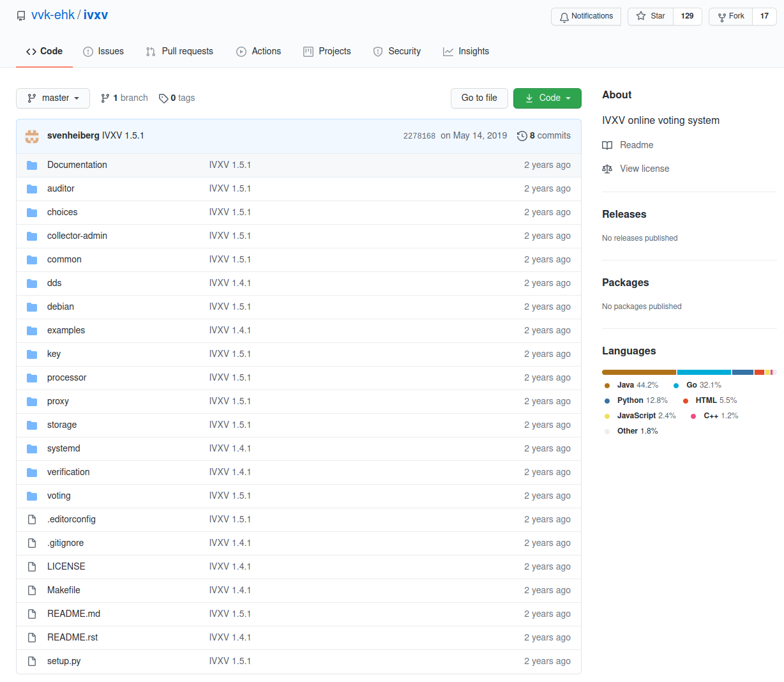The width and height of the screenshot is (784, 682).
Task: Open the Releases section heading link
Action: click(x=624, y=215)
